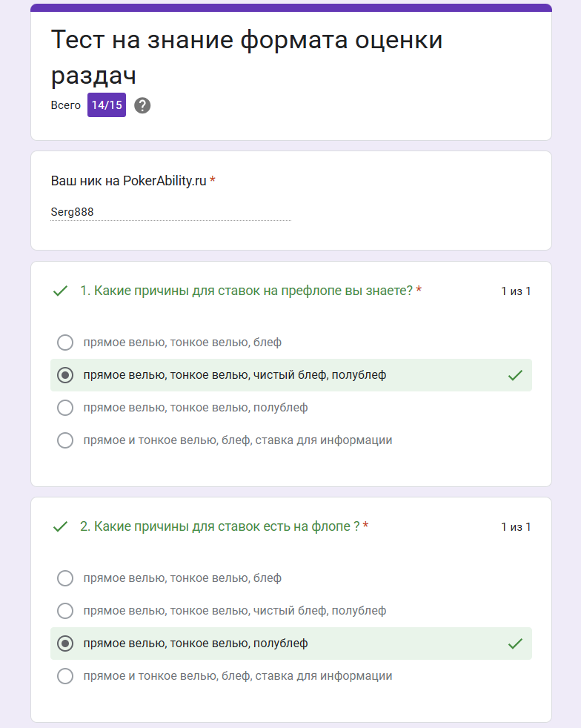Viewport: 581px width, 728px height.
Task: Click the green checkmark beside question 2
Action: tap(60, 527)
